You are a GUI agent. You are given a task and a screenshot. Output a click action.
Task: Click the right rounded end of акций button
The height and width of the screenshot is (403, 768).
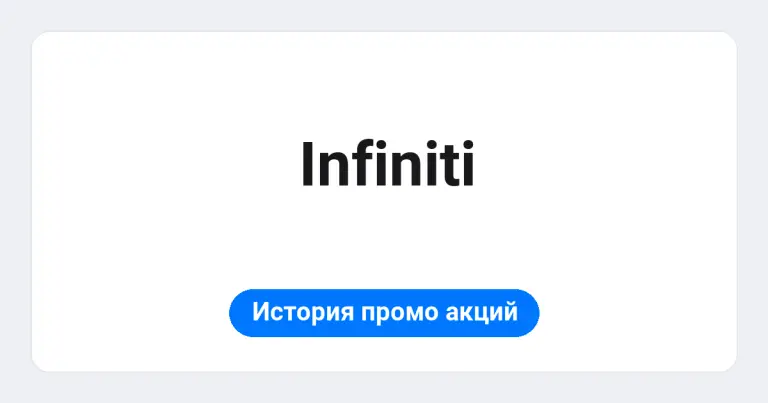coord(528,312)
